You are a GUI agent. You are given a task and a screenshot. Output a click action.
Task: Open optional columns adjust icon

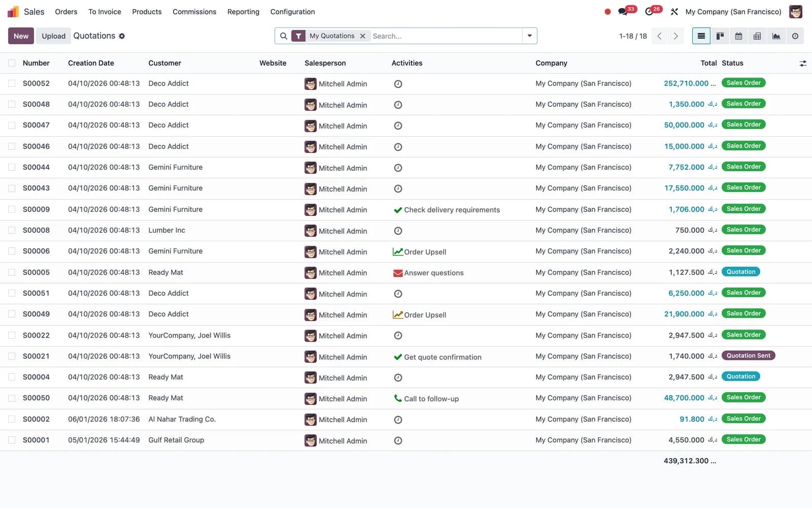803,63
